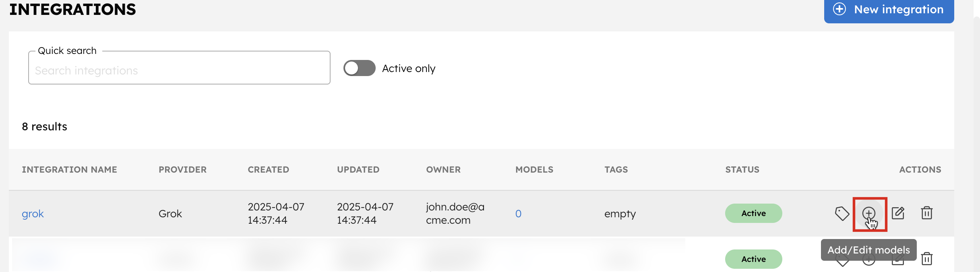Focus the Search integrations field
The image size is (980, 272).
click(179, 68)
